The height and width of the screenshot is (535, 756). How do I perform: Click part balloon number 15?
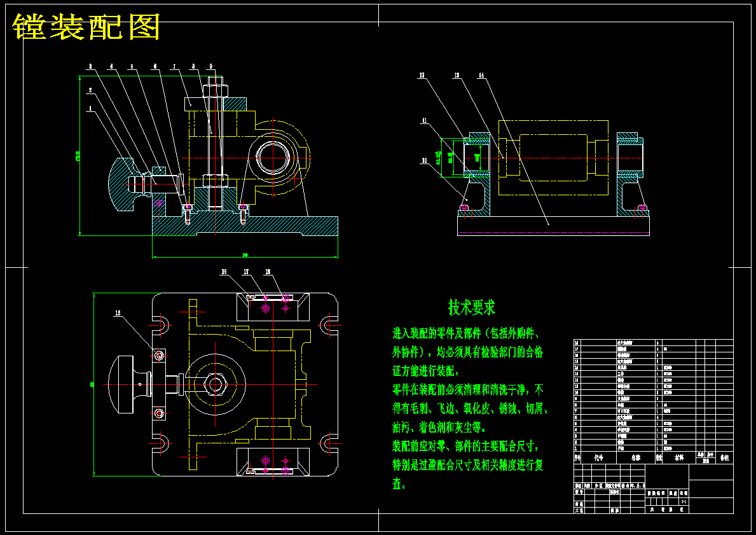[x=118, y=313]
